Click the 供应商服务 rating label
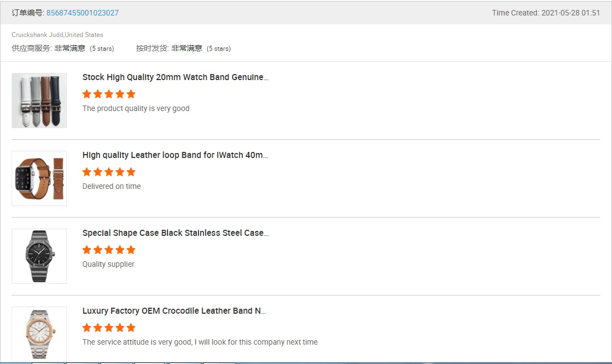Viewport: 612px width, 364px height. click(32, 49)
